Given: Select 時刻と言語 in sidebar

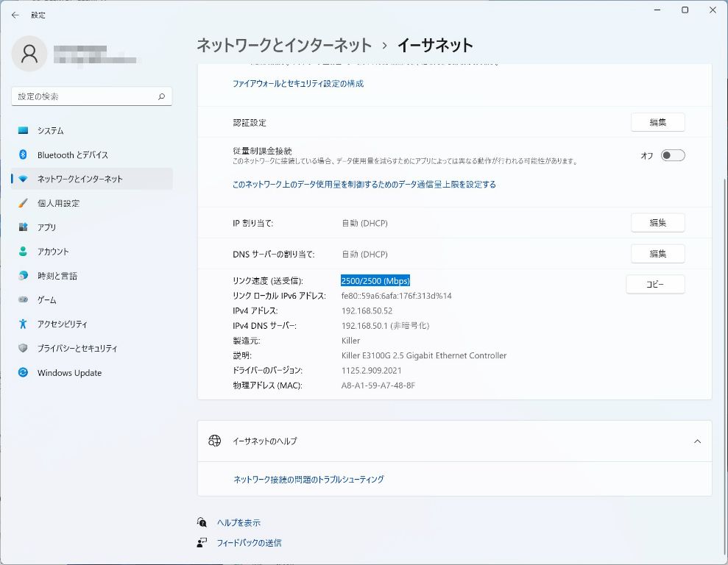Looking at the screenshot, I should 57,276.
